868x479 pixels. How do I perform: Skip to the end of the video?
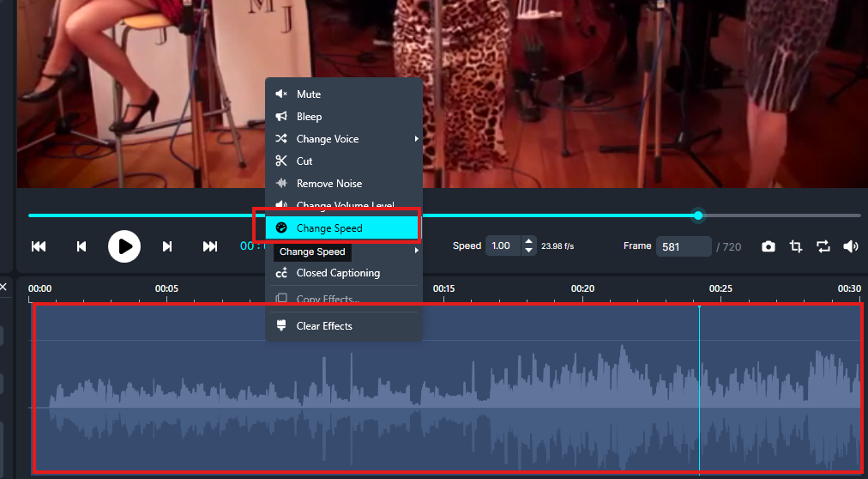tap(210, 246)
